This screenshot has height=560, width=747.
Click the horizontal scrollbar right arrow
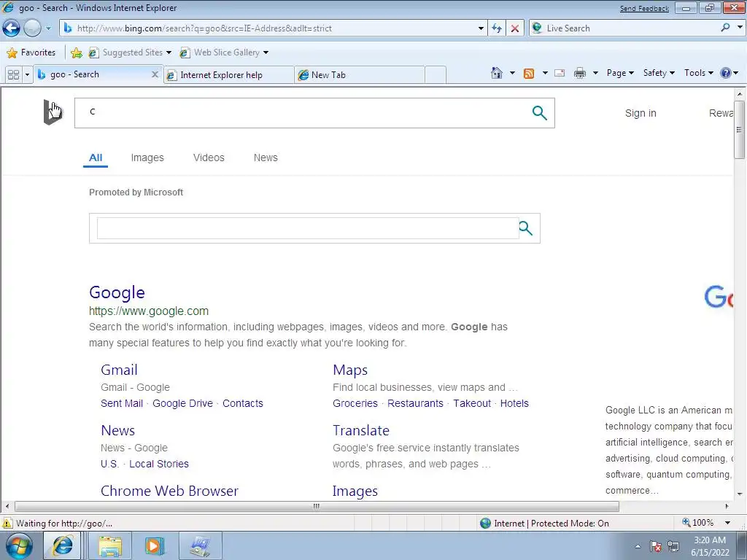[x=727, y=506]
